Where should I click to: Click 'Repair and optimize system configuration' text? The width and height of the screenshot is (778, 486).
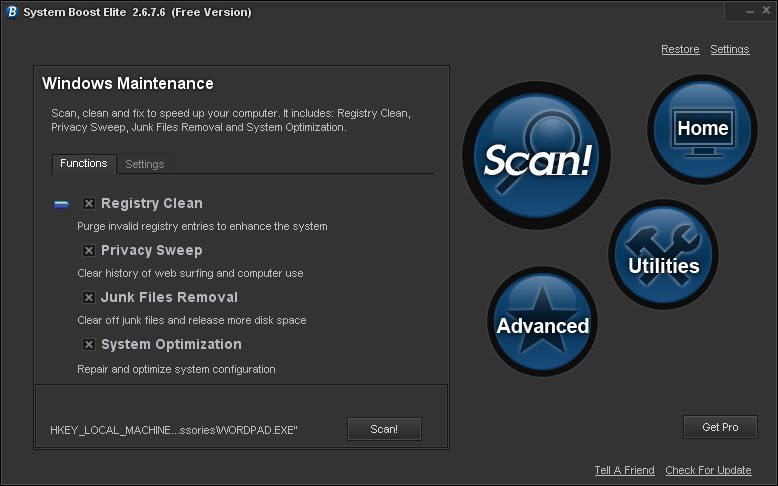tap(176, 369)
